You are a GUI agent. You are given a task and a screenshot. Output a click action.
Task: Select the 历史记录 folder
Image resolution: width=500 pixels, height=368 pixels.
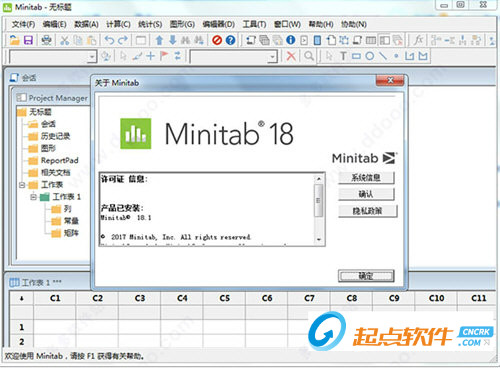tap(50, 136)
